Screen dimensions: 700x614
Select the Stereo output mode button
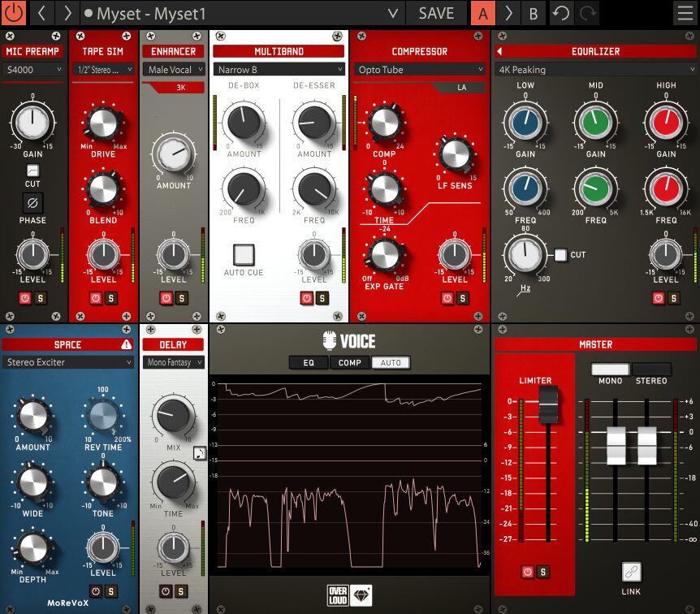(651, 370)
